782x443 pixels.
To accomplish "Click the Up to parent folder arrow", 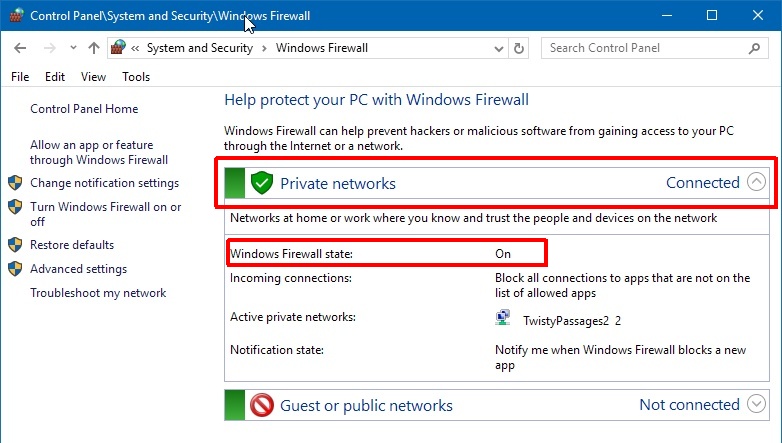I will tap(93, 48).
